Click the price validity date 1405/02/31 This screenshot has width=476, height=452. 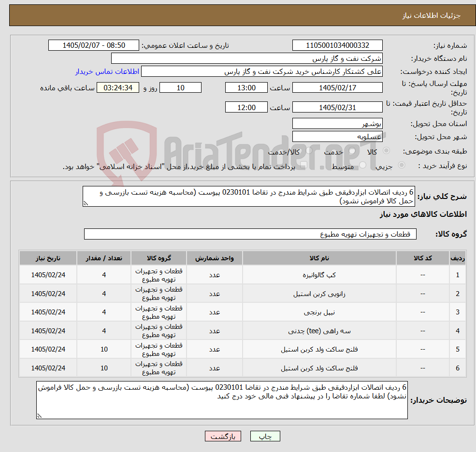point(337,107)
